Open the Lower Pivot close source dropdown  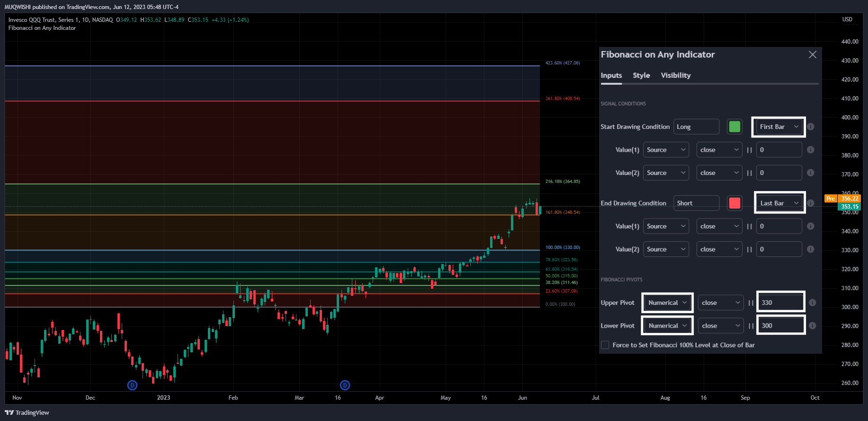point(721,326)
